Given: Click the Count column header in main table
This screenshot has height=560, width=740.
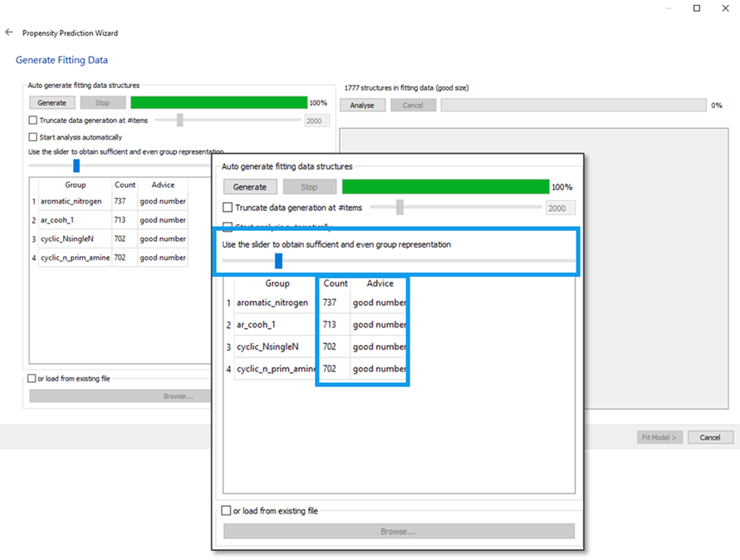Looking at the screenshot, I should pyautogui.click(x=125, y=185).
